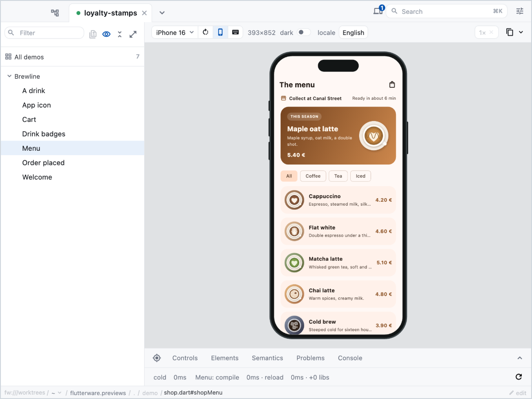This screenshot has width=532, height=399.
Task: Open the Welcome demo
Action: tap(72, 177)
